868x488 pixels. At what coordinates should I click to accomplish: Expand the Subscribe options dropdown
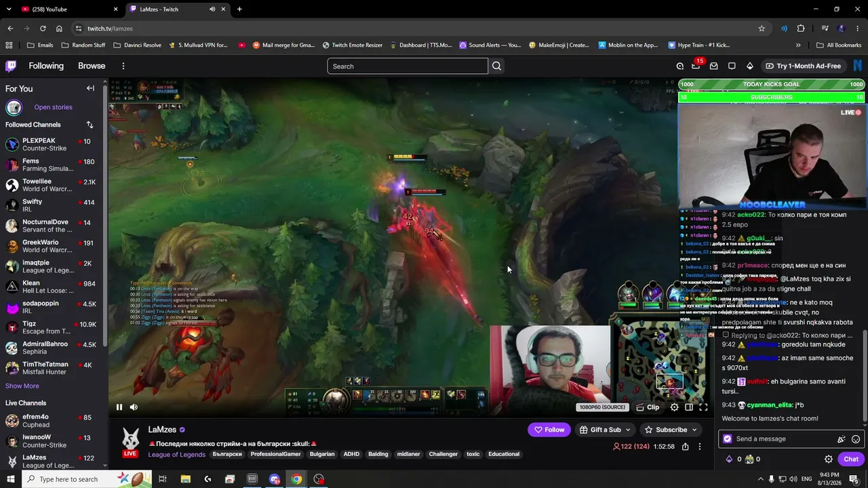694,430
